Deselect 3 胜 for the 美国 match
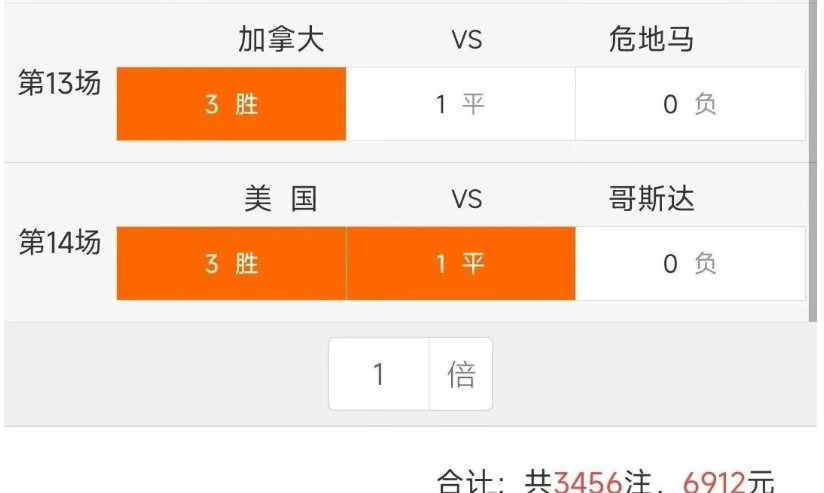824x493 pixels. tap(231, 264)
